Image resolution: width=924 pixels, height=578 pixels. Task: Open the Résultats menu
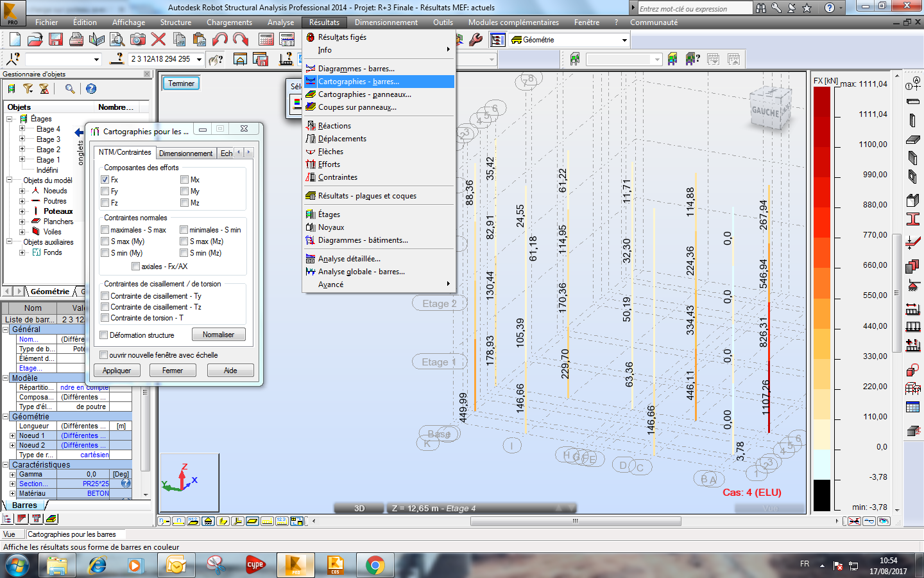324,22
